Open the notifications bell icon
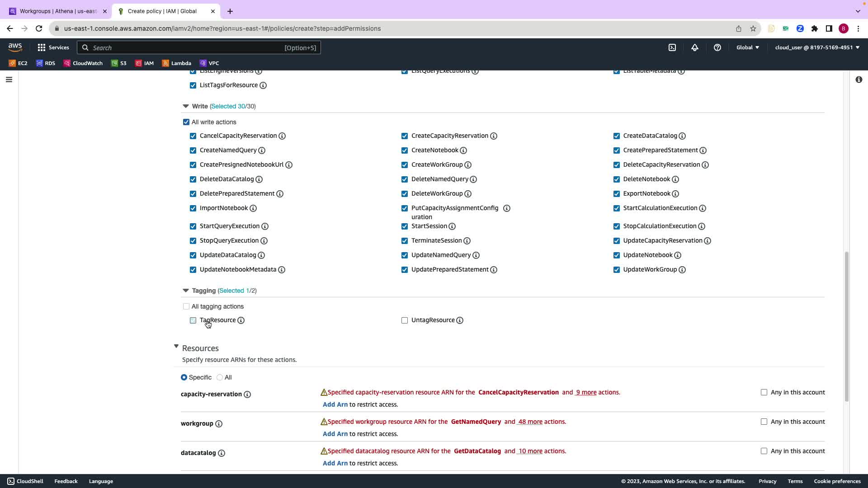 tap(695, 47)
